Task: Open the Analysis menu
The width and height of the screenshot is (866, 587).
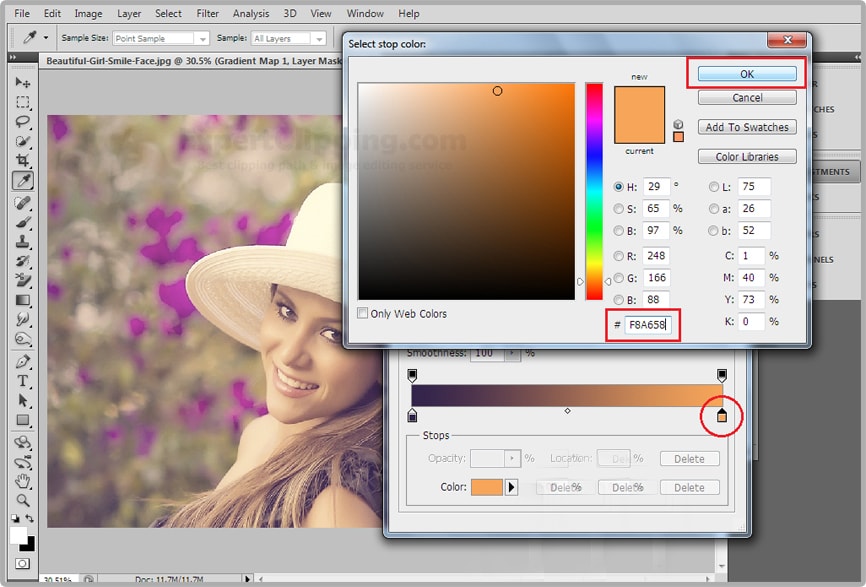Action: tap(250, 14)
